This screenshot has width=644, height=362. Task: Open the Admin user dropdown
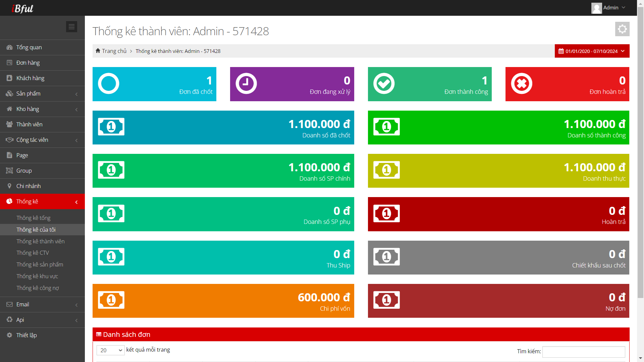(608, 8)
